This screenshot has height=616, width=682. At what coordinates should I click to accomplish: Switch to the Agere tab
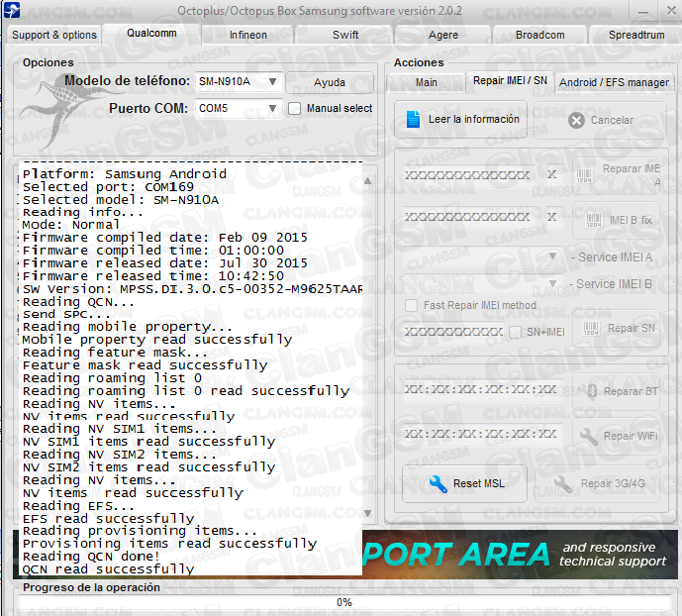(443, 35)
